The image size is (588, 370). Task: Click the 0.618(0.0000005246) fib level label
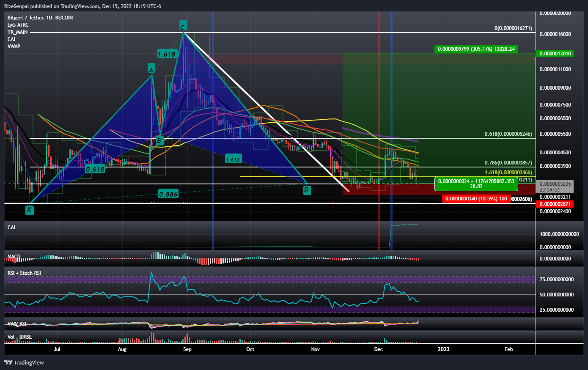pos(508,134)
